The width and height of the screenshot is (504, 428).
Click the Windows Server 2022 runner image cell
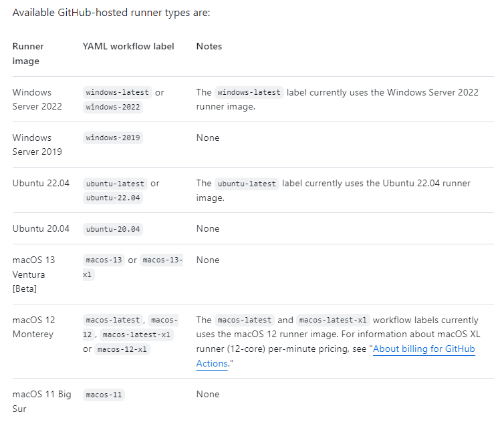pos(37,99)
